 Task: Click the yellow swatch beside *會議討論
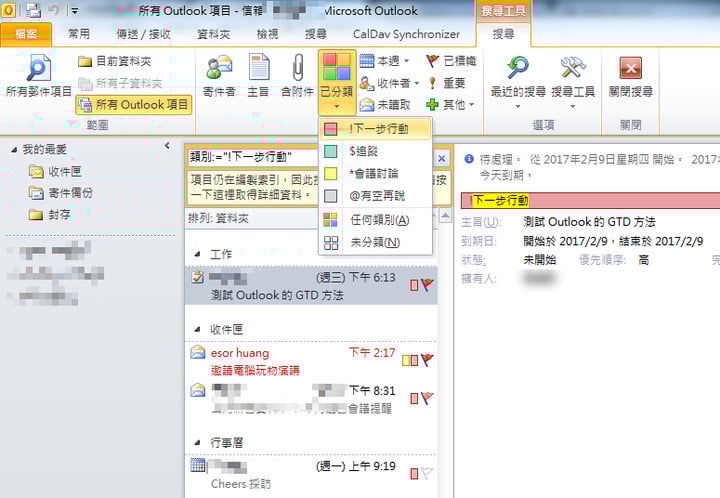click(331, 173)
